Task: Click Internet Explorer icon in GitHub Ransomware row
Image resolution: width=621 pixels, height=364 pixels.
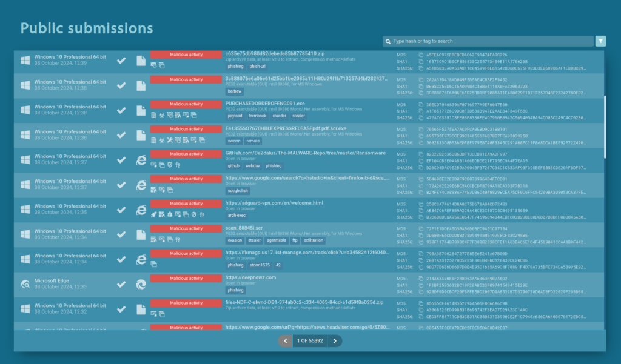Action: point(141,159)
